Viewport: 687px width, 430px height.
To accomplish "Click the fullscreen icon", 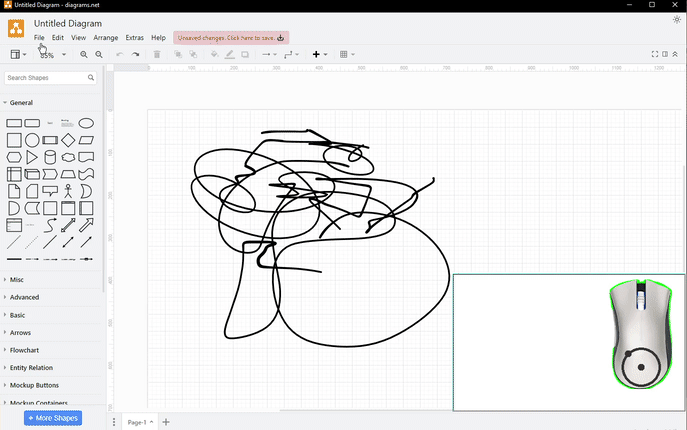I will 655,54.
